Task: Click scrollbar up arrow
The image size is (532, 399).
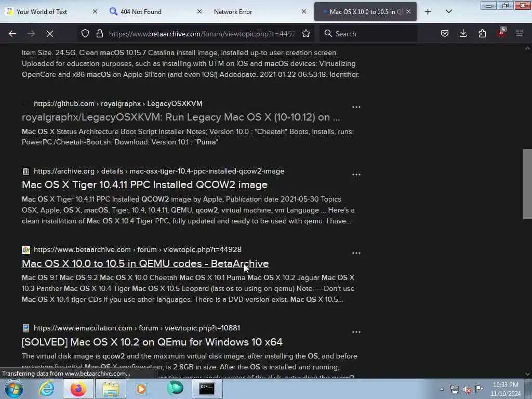Action: [527, 48]
